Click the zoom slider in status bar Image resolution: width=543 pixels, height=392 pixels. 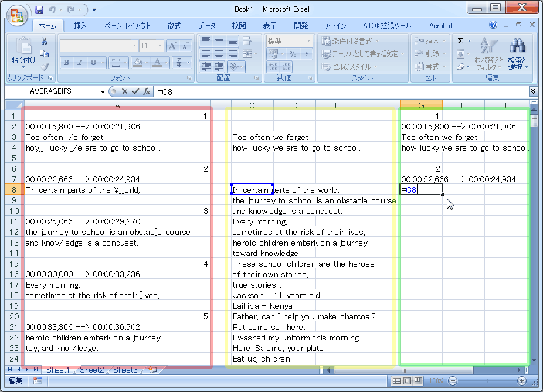(488, 381)
